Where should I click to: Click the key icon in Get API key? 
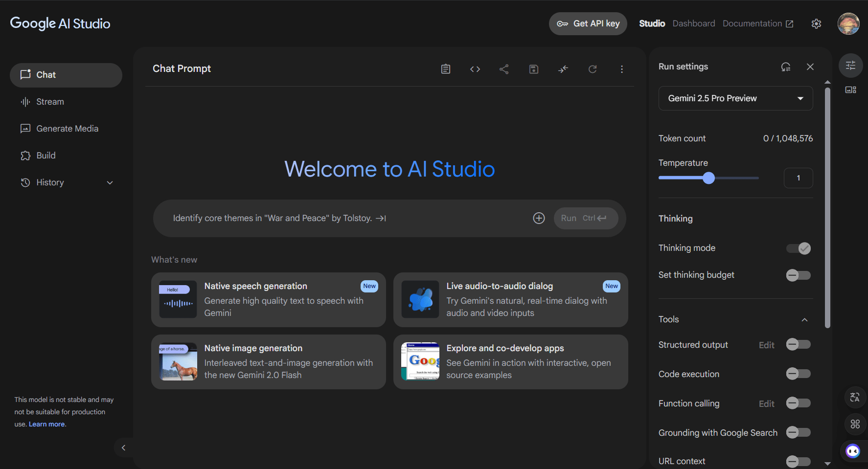click(x=562, y=23)
